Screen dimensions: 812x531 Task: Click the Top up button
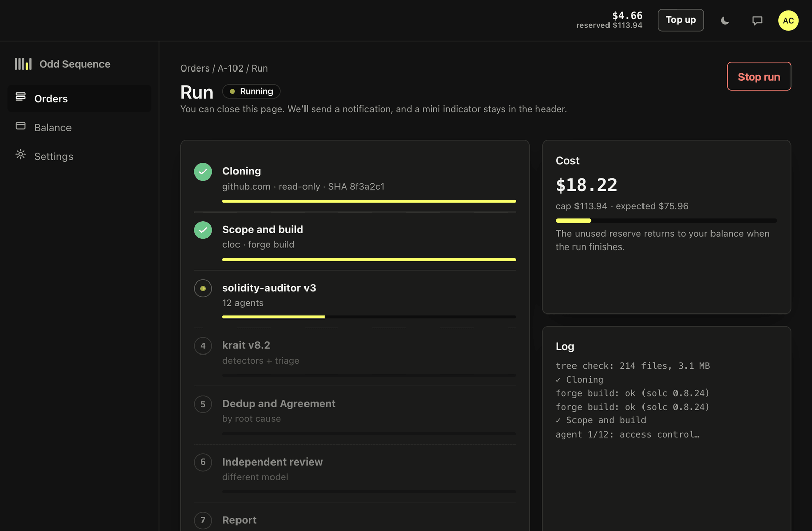click(681, 20)
